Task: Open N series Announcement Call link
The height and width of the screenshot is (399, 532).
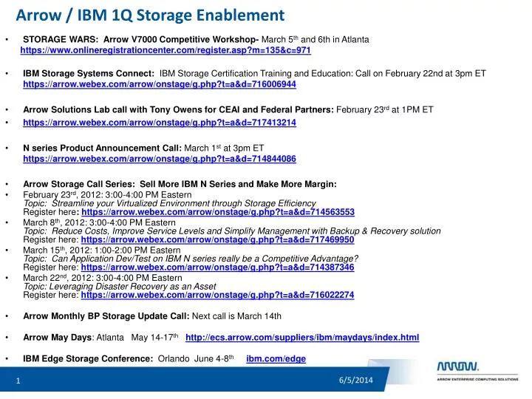Action: 160,159
